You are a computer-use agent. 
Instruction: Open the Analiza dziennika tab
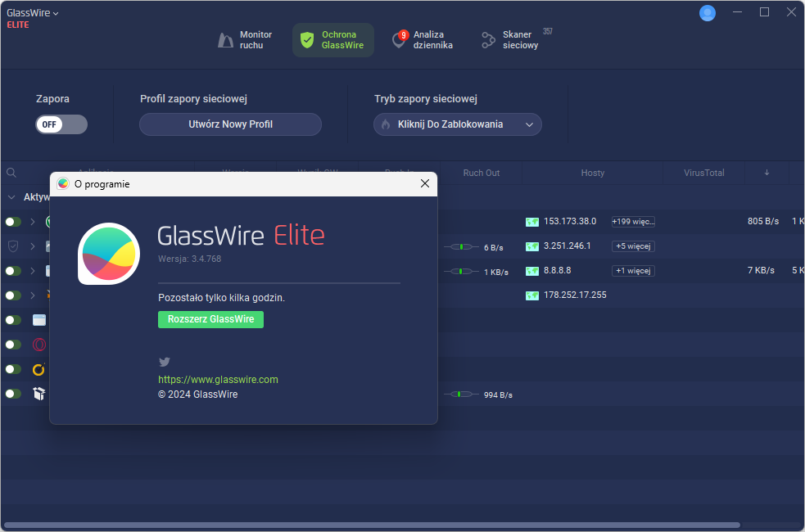[423, 40]
